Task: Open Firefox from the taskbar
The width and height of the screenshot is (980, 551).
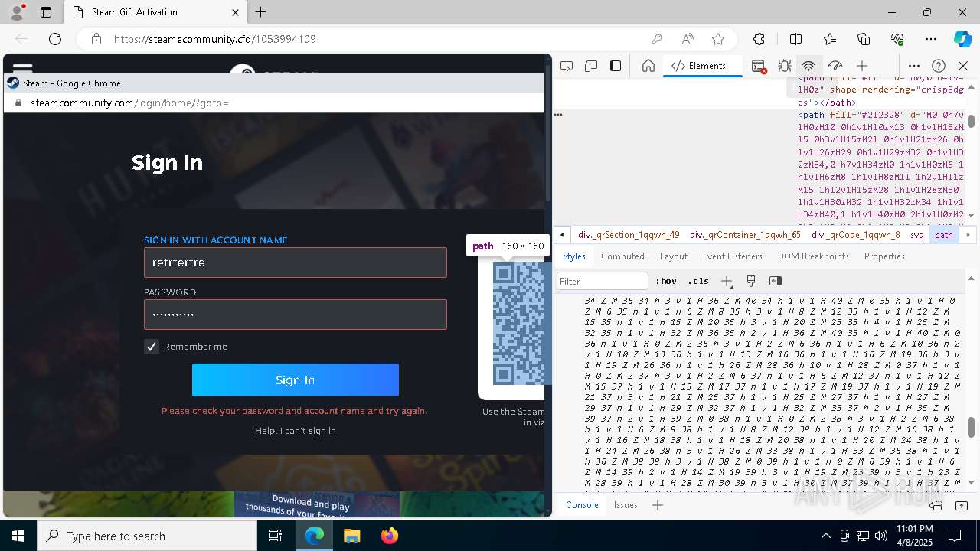Action: click(390, 536)
